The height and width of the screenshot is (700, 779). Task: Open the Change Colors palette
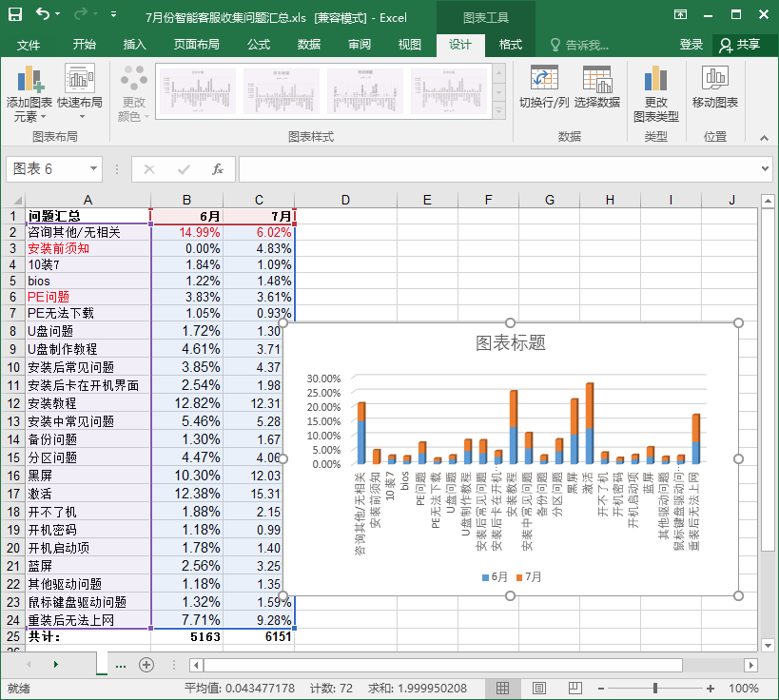click(134, 93)
